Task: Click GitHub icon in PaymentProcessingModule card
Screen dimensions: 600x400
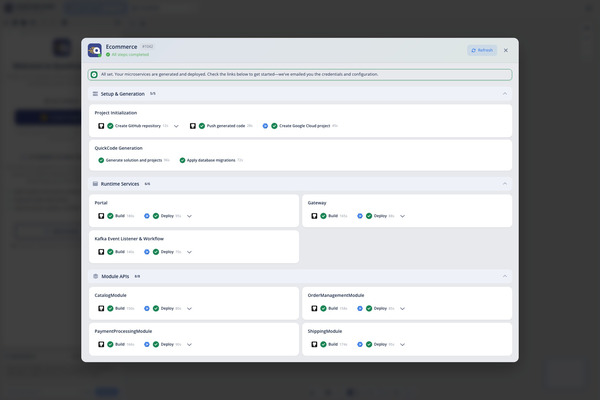Action: pyautogui.click(x=101, y=344)
